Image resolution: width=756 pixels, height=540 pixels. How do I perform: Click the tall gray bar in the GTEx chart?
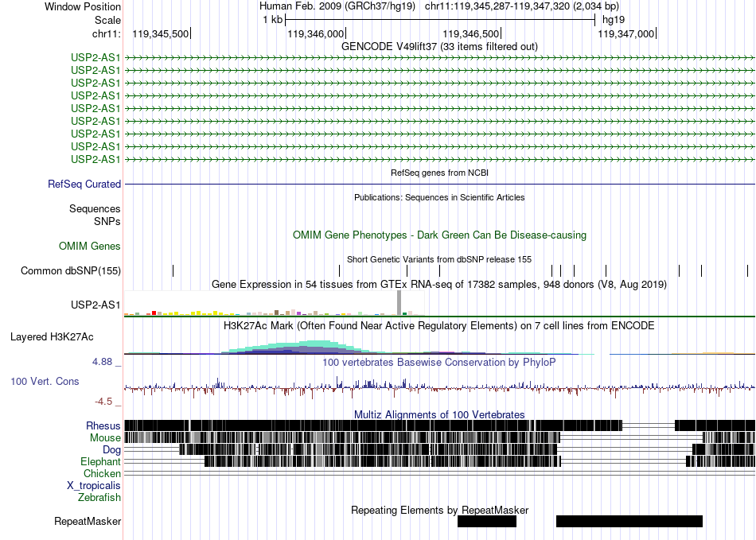(399, 303)
